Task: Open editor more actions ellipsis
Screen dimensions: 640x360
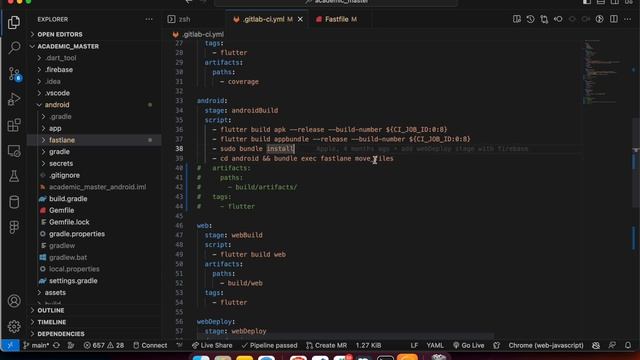Action: pos(627,19)
